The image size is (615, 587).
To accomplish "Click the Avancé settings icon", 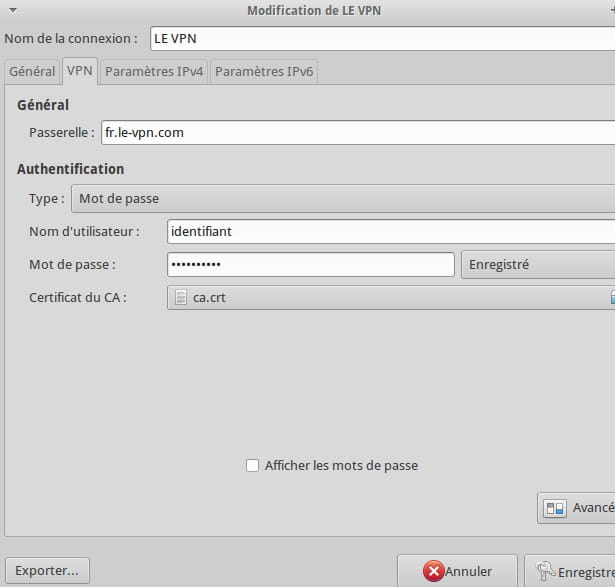I will (x=555, y=508).
